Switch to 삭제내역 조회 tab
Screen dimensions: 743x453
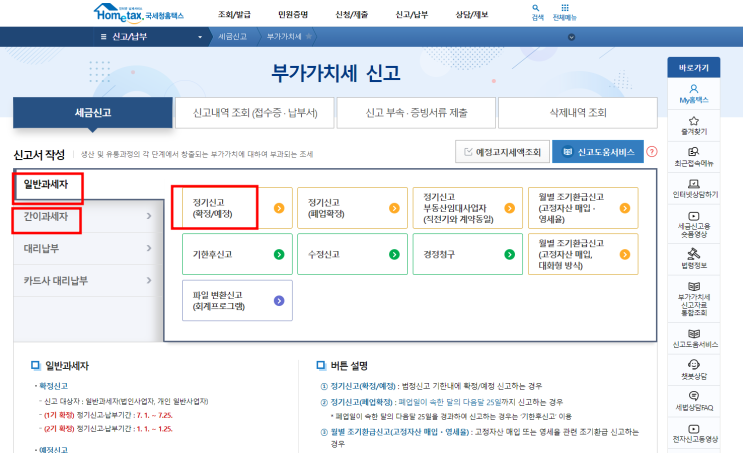pos(578,113)
